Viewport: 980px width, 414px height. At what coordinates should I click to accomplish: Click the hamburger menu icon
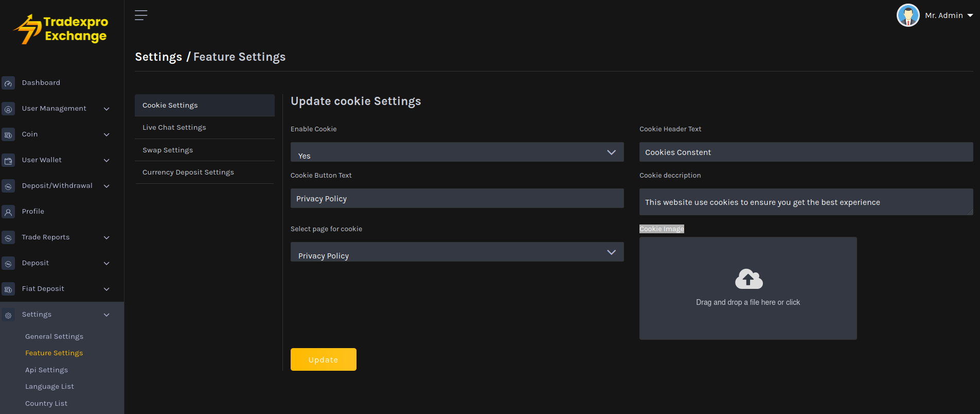pos(141,15)
